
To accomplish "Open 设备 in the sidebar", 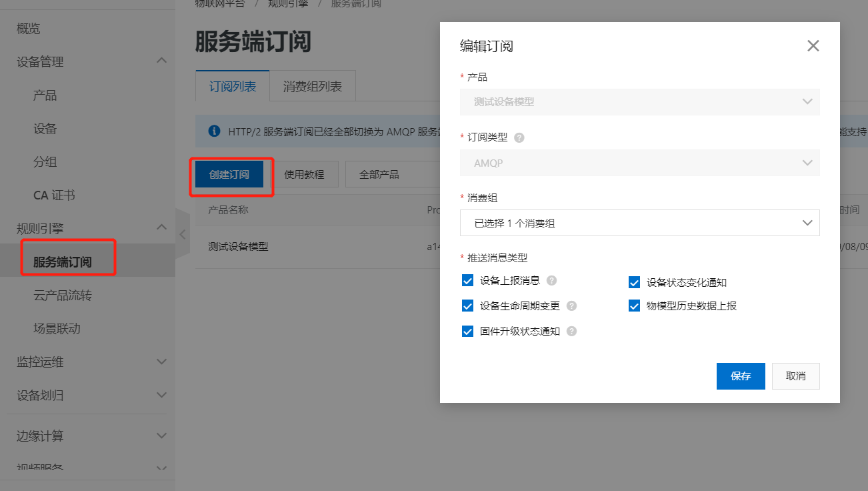I will [x=45, y=129].
